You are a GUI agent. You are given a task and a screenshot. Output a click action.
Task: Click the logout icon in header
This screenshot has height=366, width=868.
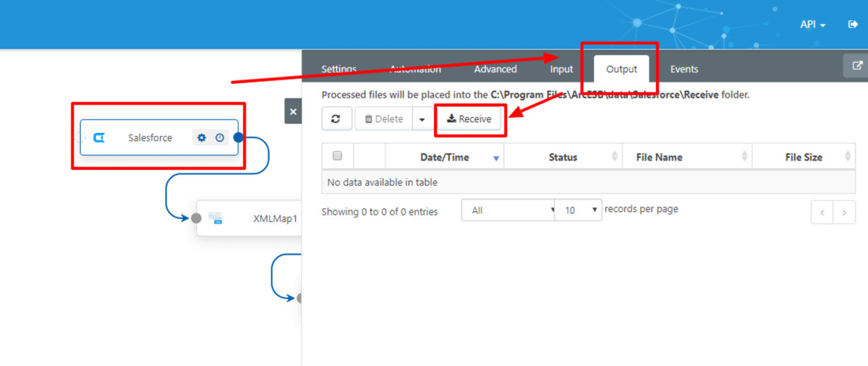pyautogui.click(x=853, y=25)
